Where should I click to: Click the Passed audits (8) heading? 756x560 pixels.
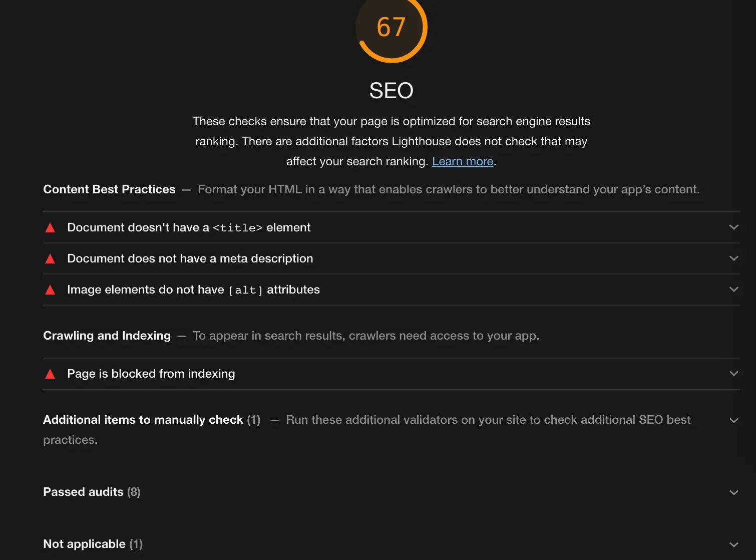tap(92, 492)
